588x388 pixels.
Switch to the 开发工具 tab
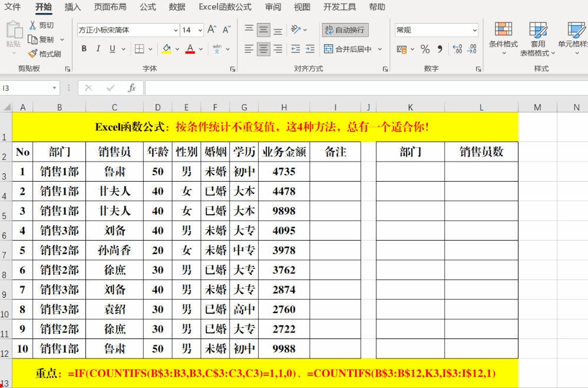click(x=339, y=7)
